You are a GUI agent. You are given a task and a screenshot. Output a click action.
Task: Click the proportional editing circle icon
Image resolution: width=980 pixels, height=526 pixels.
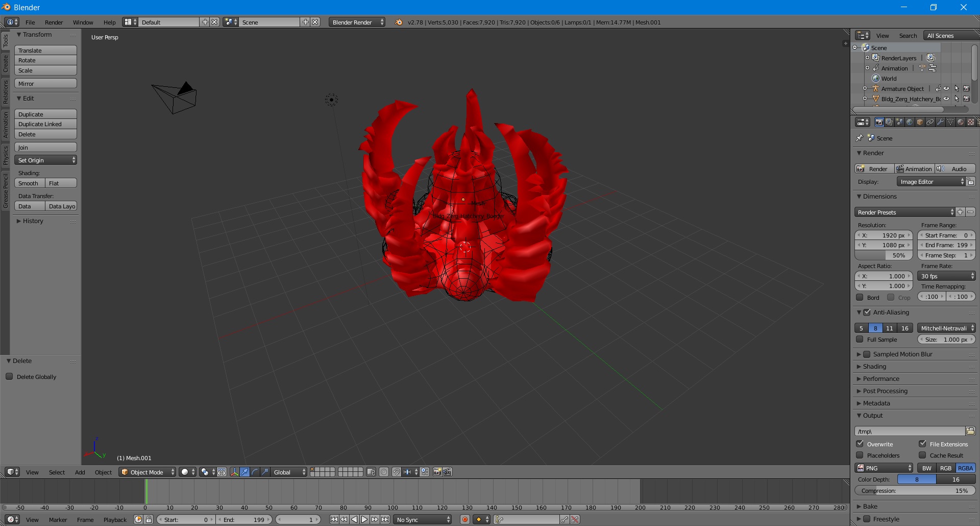coord(384,472)
